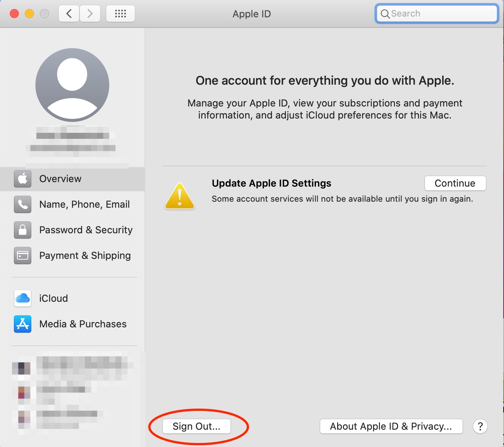Click the padlock icon for Password & Security
This screenshot has height=447, width=504.
23,230
